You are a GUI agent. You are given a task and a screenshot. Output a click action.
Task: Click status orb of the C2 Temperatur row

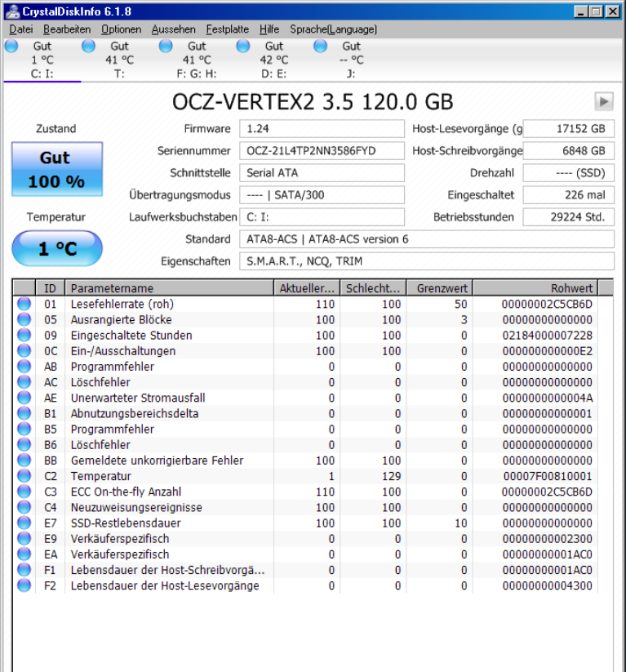[24, 476]
